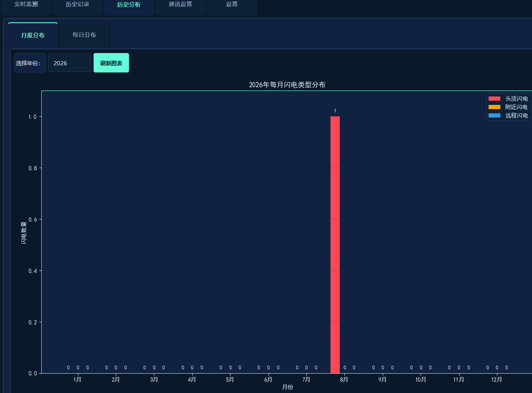Click the 刷新图表 button
The image size is (532, 393).
(111, 63)
